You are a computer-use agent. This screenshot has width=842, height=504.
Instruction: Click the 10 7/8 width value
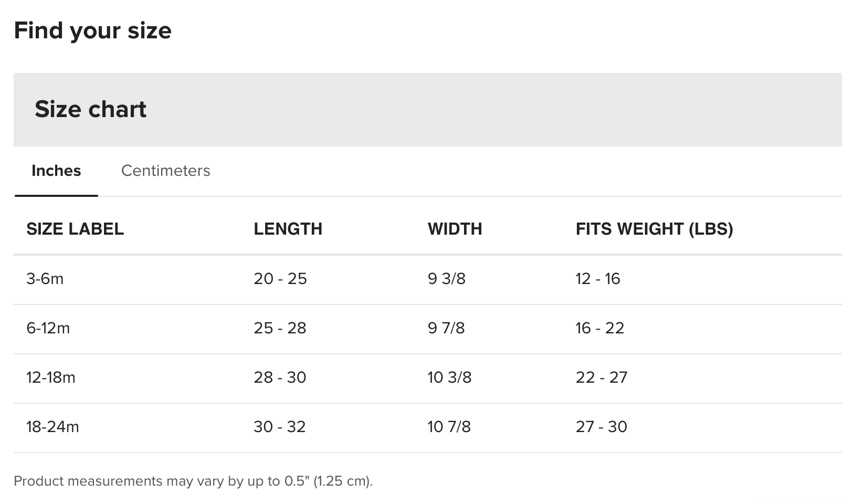(x=449, y=427)
